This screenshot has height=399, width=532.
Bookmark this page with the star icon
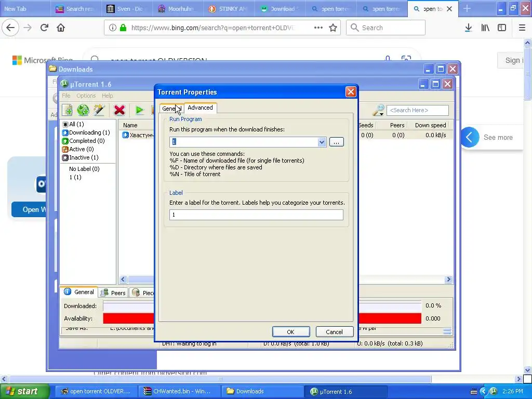click(333, 28)
